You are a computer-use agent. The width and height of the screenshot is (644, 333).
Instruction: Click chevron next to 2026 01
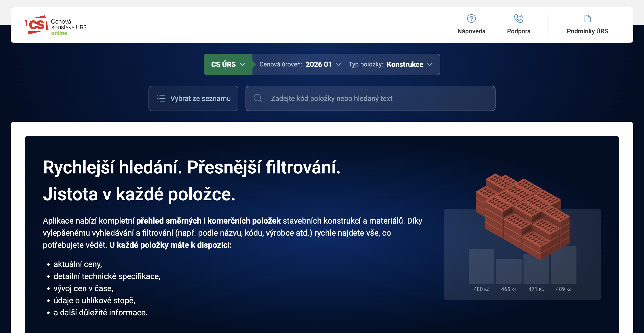pos(339,64)
